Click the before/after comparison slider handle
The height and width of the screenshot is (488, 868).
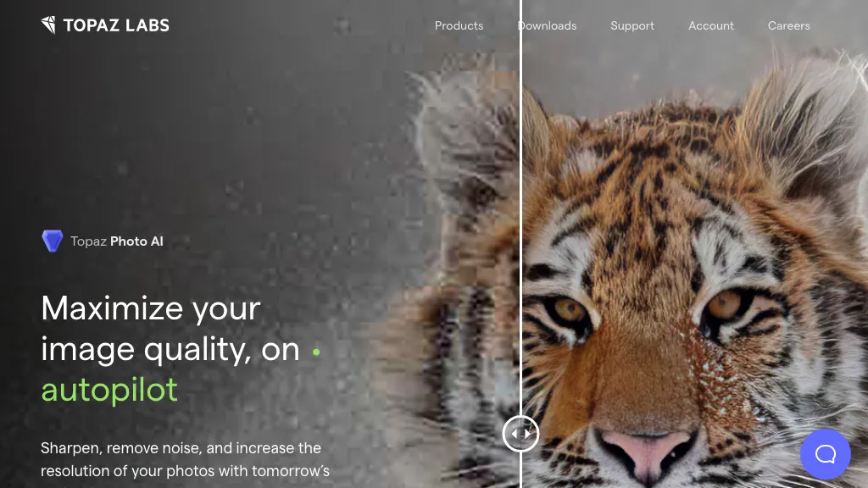pos(521,434)
